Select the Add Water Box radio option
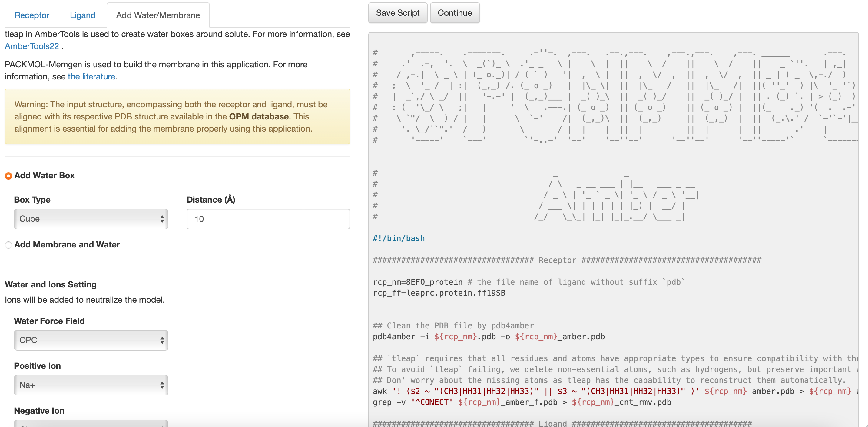 pos(8,176)
